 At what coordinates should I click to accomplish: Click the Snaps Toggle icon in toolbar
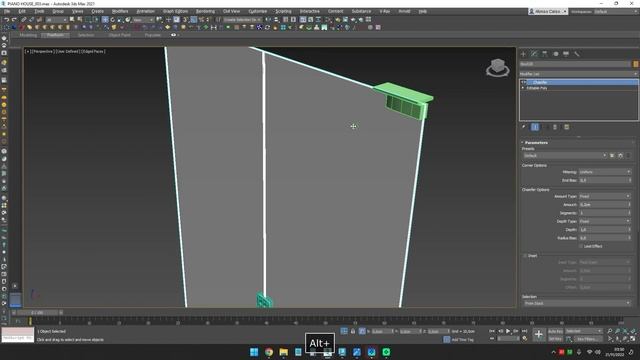[x=185, y=20]
